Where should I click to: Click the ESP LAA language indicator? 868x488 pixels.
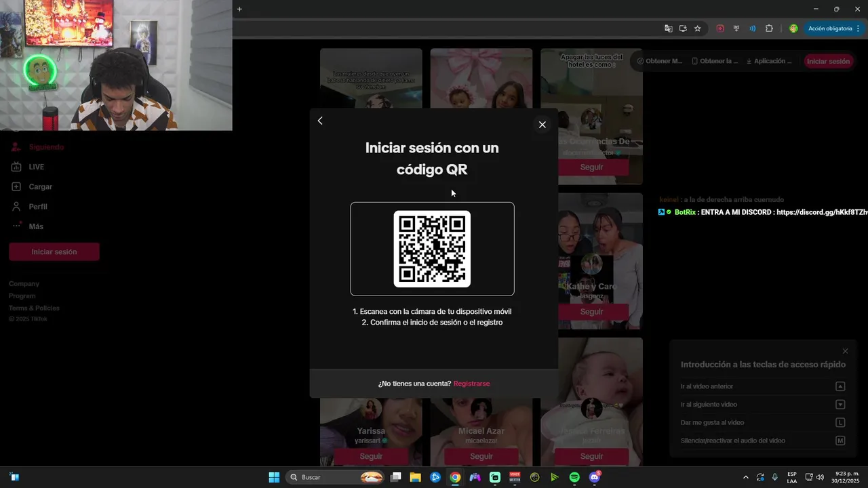[792, 477]
